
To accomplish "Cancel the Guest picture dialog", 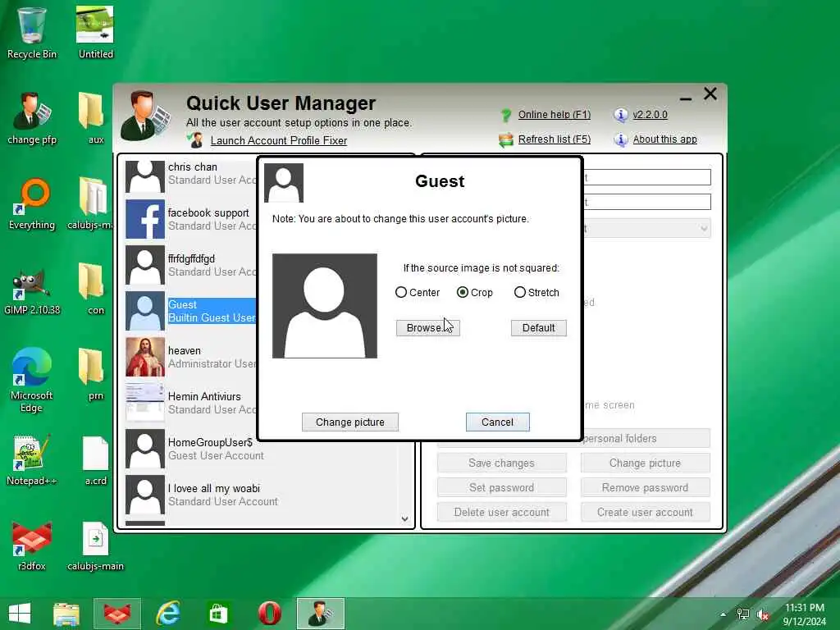I will 497,422.
